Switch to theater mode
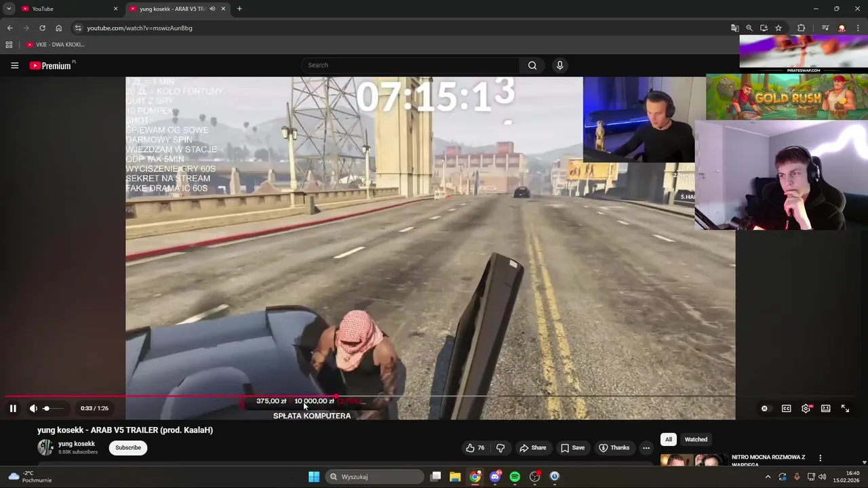 point(825,408)
